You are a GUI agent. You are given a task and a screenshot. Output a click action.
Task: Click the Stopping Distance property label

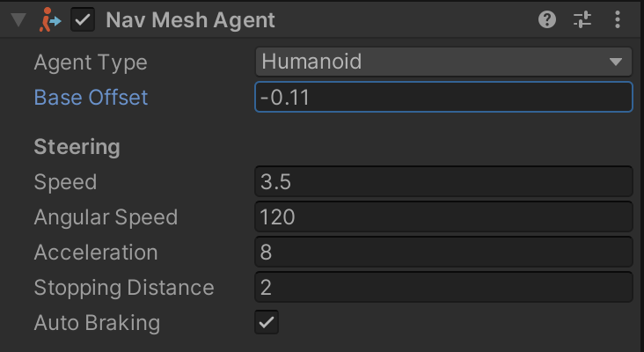[124, 288]
